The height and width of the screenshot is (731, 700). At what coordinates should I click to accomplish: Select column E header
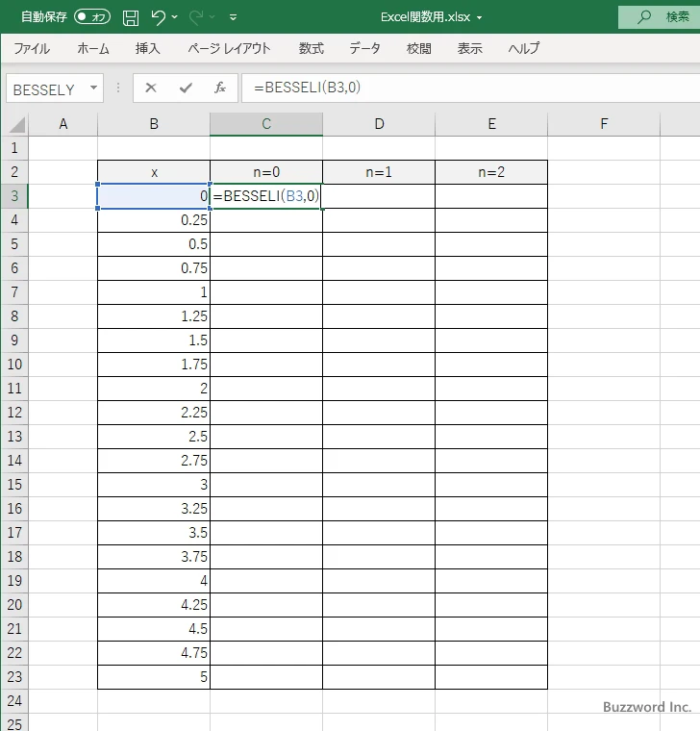click(x=491, y=124)
